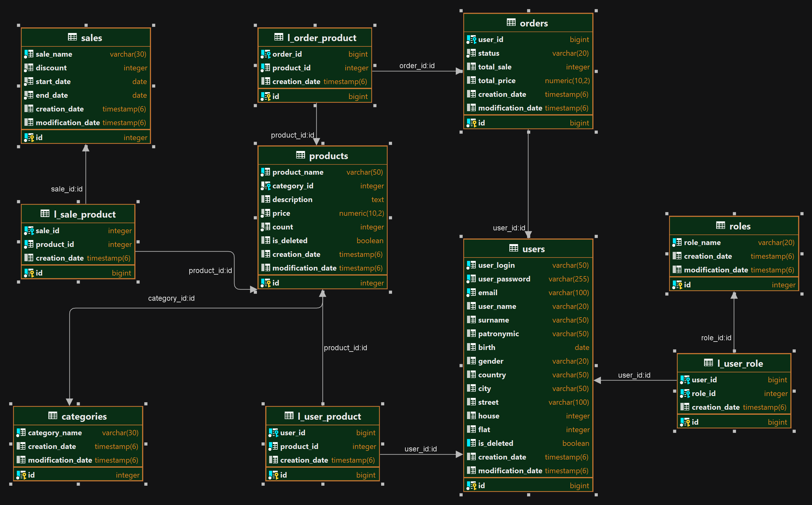Image resolution: width=812 pixels, height=505 pixels.
Task: Click the table icon in the categories header
Action: coord(53,416)
